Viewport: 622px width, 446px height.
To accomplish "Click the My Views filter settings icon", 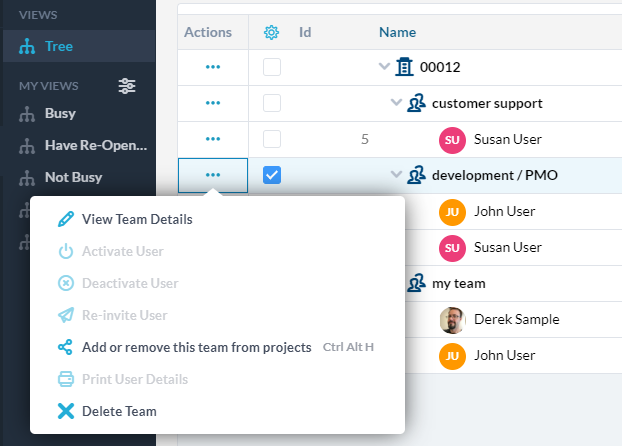I will click(x=127, y=86).
